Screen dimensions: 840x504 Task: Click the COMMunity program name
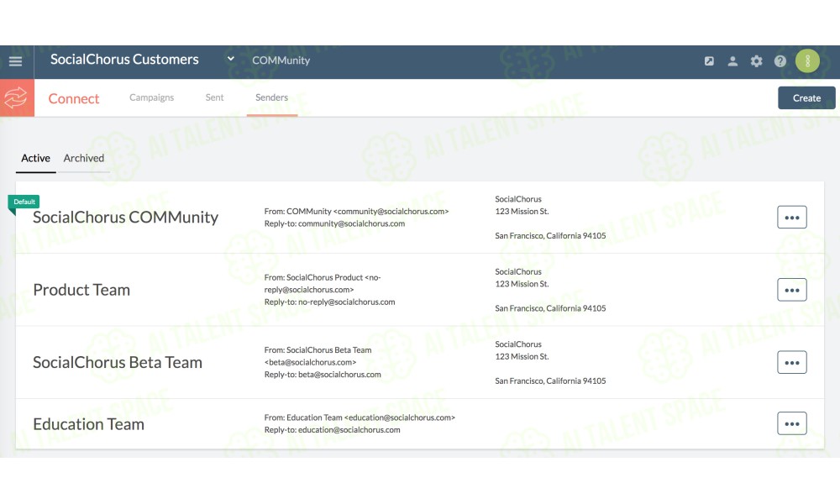281,60
